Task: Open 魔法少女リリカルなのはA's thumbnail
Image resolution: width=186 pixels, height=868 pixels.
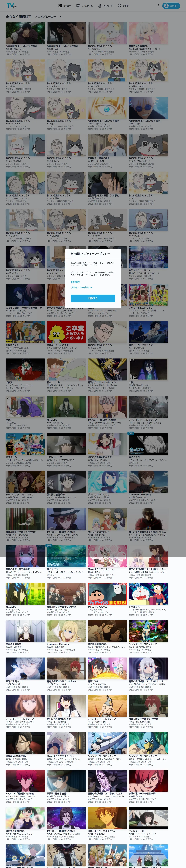Action: point(107,370)
